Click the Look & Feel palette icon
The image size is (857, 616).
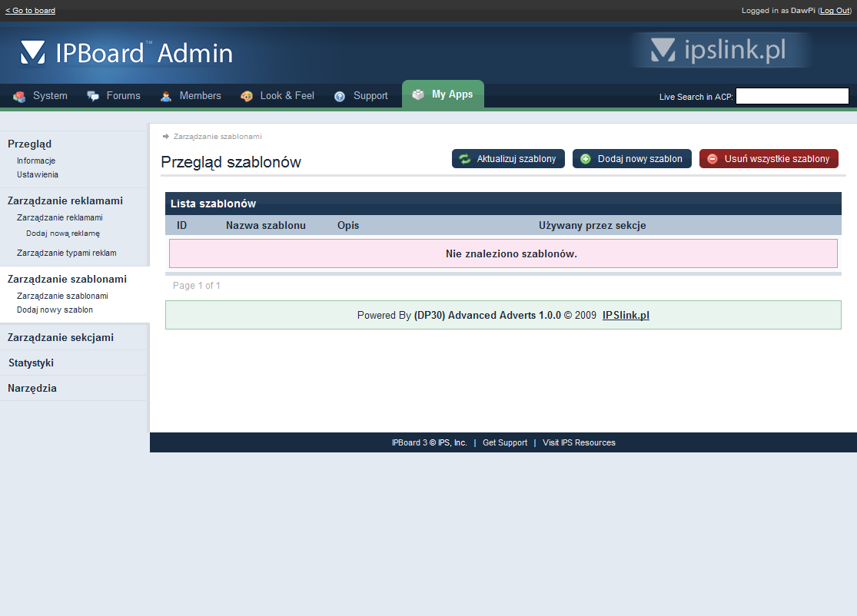pyautogui.click(x=247, y=96)
